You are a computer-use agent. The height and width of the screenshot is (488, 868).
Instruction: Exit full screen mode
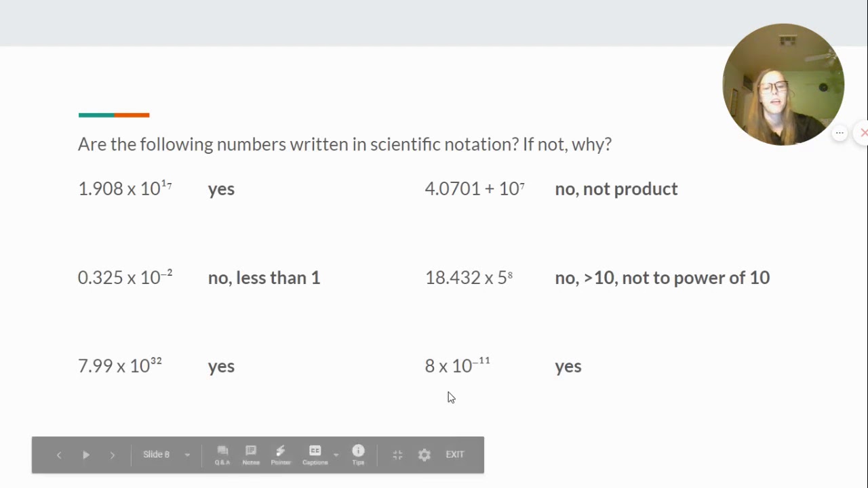pos(398,455)
